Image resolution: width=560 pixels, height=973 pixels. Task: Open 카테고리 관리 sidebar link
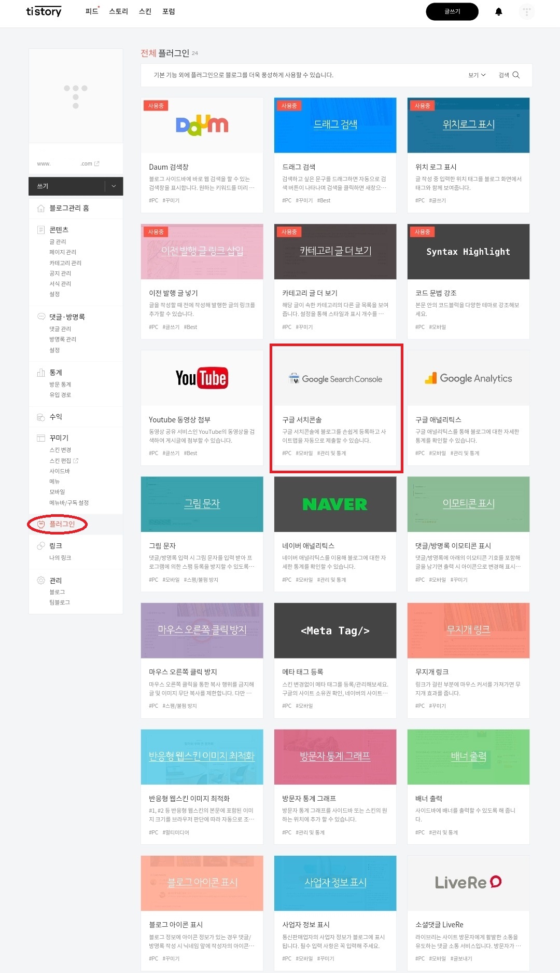(x=65, y=263)
